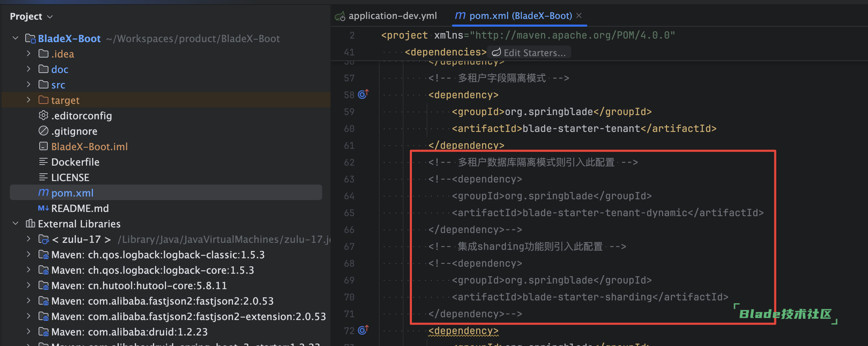Click the blade-starter-tenant-dynamic artifactId line
868x346 pixels.
608,213
